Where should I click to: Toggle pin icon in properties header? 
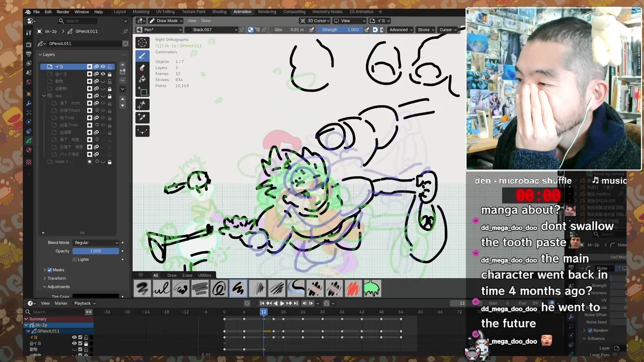[x=125, y=31]
